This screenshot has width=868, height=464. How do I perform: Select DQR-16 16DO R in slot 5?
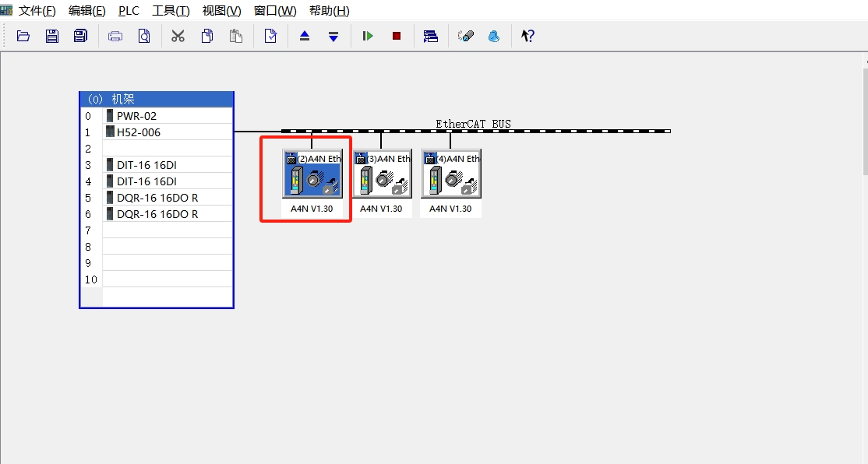157,198
